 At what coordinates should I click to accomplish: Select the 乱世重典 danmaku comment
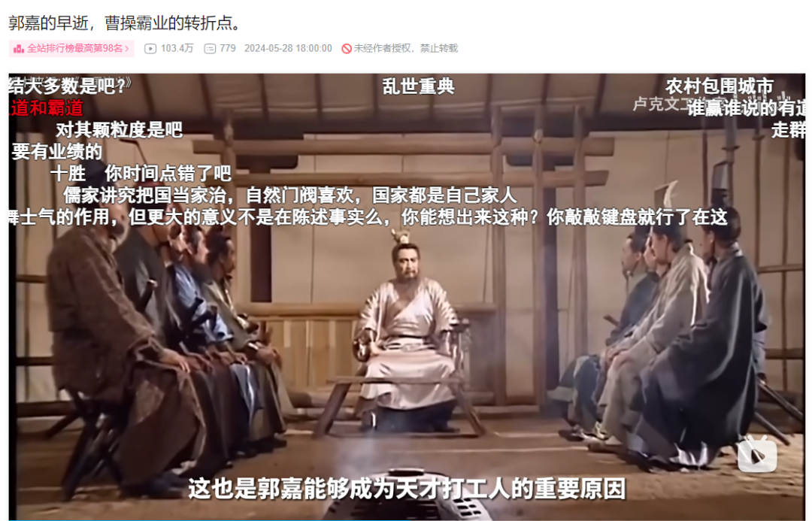click(x=418, y=86)
